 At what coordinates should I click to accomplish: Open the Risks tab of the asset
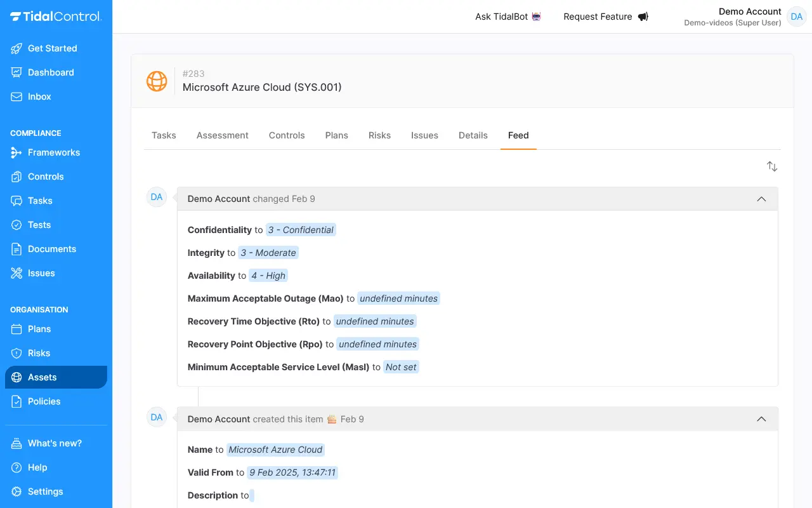pyautogui.click(x=379, y=135)
